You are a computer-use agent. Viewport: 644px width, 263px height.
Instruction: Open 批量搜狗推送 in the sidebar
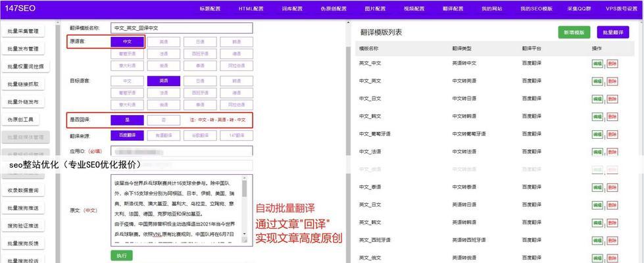pos(22,208)
